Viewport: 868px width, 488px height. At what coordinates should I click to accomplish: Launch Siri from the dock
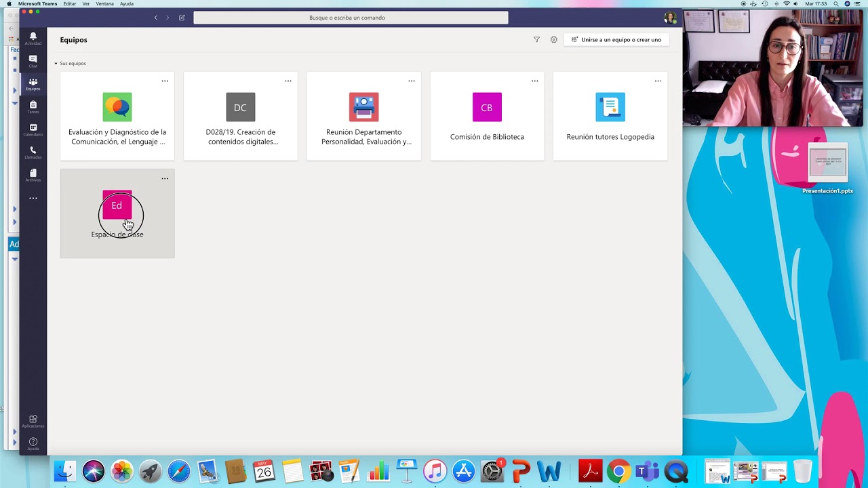click(94, 471)
